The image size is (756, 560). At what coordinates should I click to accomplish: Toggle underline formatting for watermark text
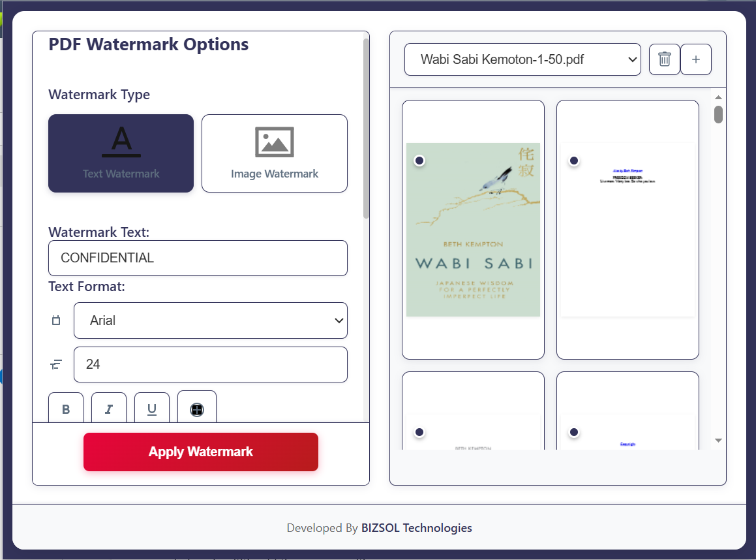point(152,409)
